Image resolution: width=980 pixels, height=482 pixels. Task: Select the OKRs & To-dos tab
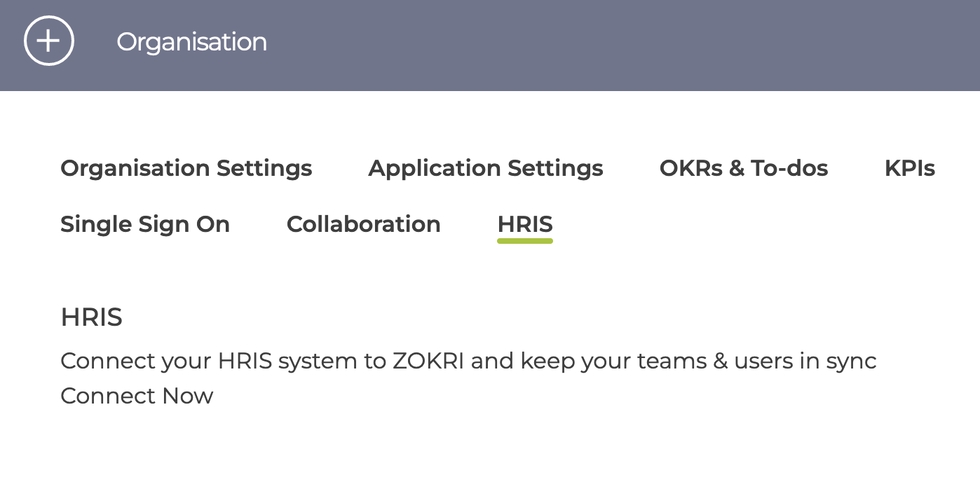pos(744,168)
